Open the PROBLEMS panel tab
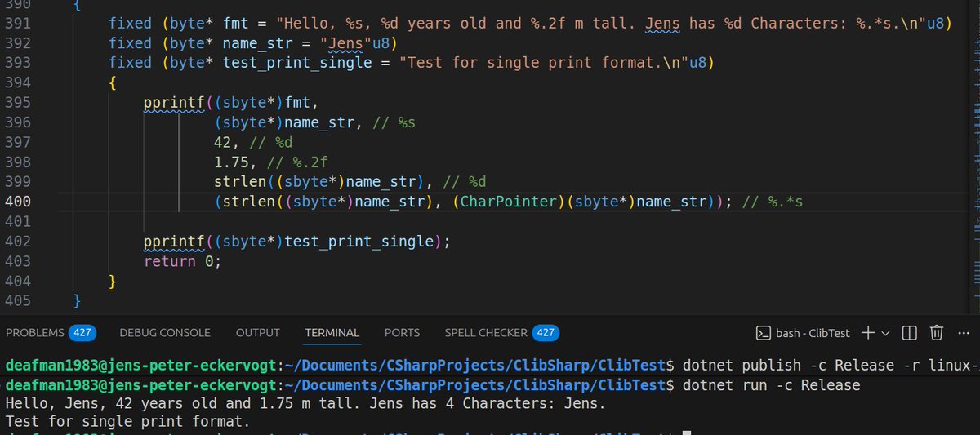The image size is (980, 435). pyautogui.click(x=36, y=333)
